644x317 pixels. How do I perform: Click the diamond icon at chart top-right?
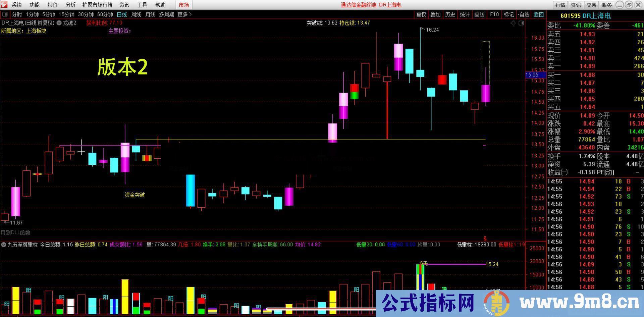pos(513,23)
